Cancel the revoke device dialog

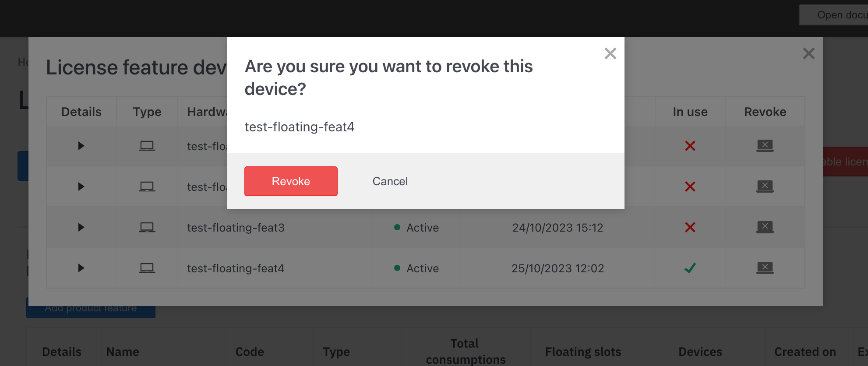pos(390,181)
